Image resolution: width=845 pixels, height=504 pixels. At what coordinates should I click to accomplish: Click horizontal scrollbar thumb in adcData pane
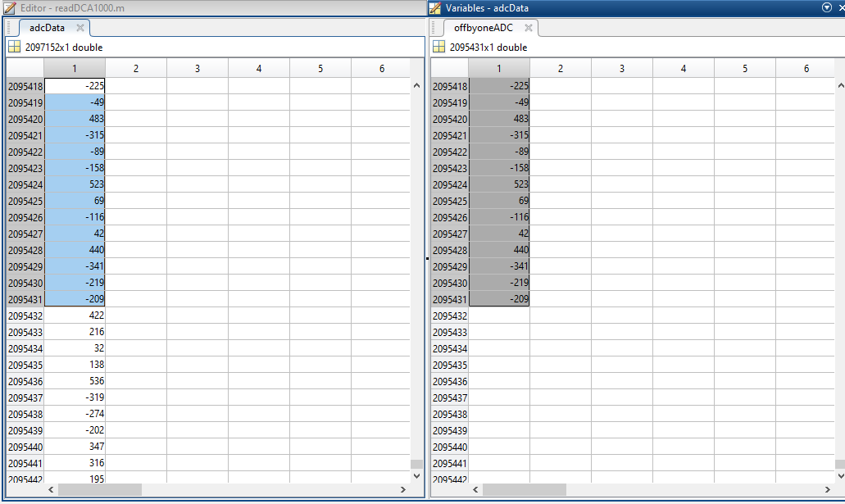point(100,489)
